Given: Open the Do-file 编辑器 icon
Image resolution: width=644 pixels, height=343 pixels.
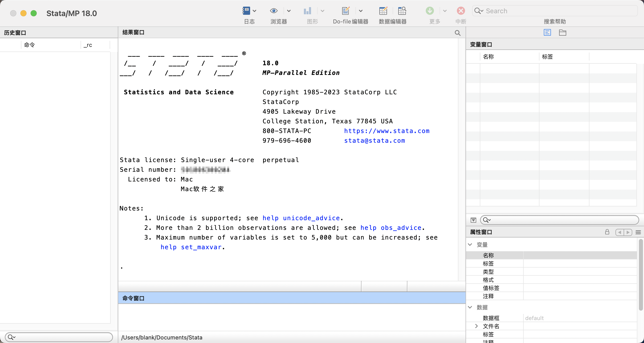Looking at the screenshot, I should click(x=345, y=11).
